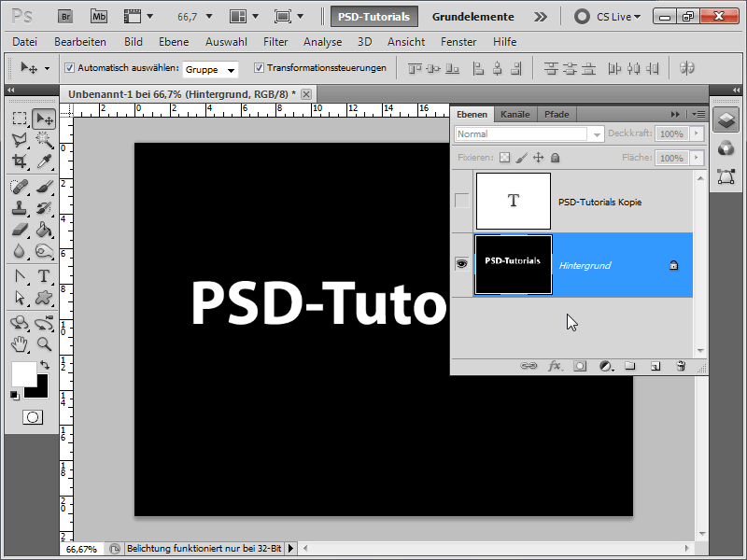
Task: Select the Clone Stamp tool
Action: pyautogui.click(x=19, y=207)
